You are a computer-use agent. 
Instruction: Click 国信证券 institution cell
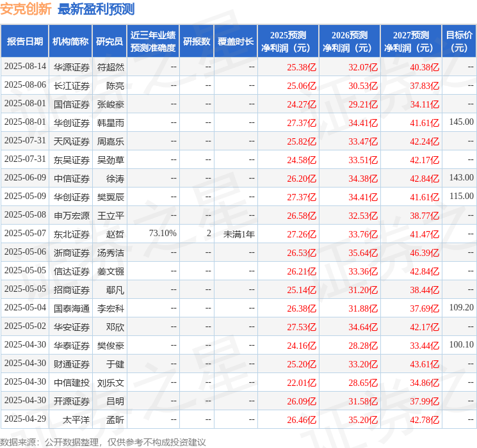point(72,104)
